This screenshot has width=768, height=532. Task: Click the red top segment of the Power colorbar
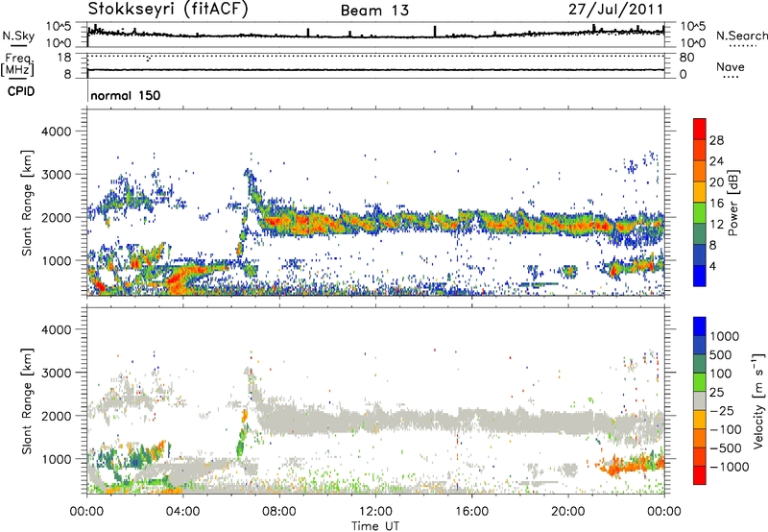[x=700, y=129]
